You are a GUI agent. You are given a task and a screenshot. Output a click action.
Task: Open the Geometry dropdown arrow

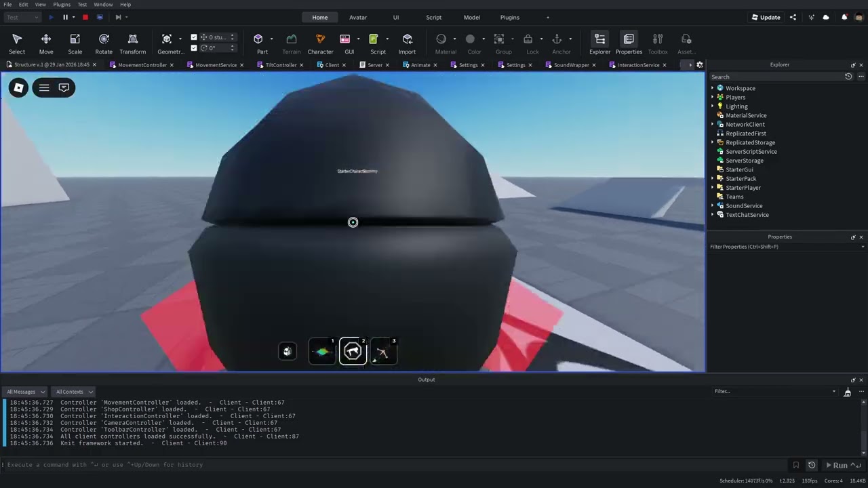point(180,39)
